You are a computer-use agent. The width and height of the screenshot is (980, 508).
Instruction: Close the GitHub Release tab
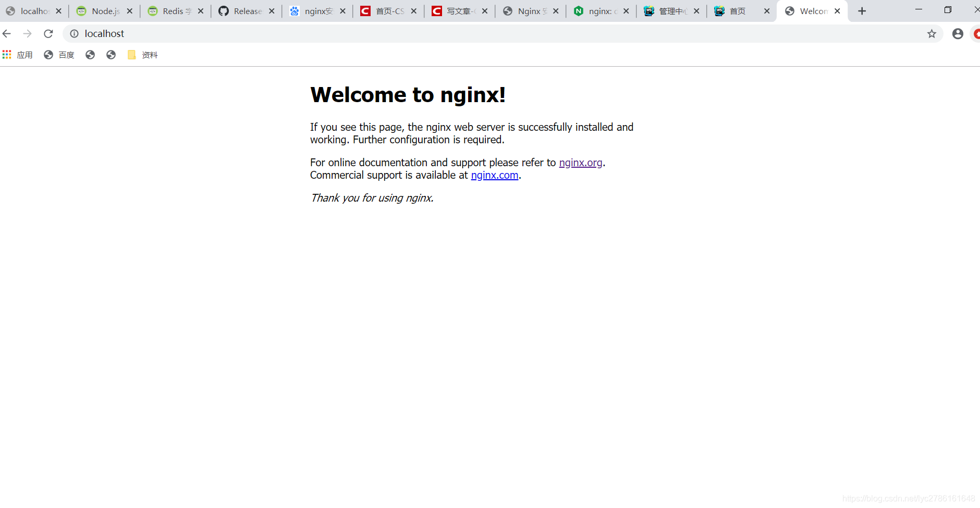coord(272,11)
